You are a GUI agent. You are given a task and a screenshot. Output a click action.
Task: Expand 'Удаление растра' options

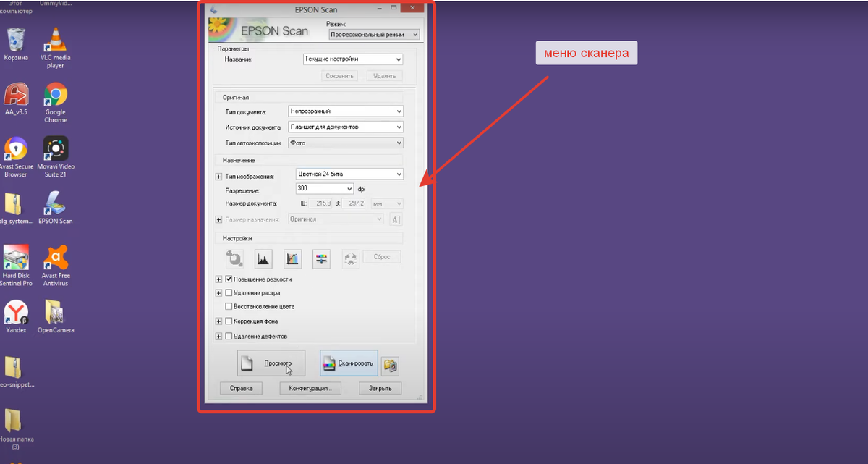[219, 293]
